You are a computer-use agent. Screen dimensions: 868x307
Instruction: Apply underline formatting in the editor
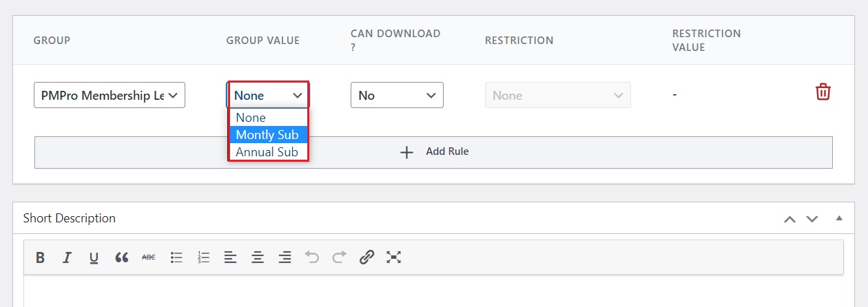click(94, 257)
